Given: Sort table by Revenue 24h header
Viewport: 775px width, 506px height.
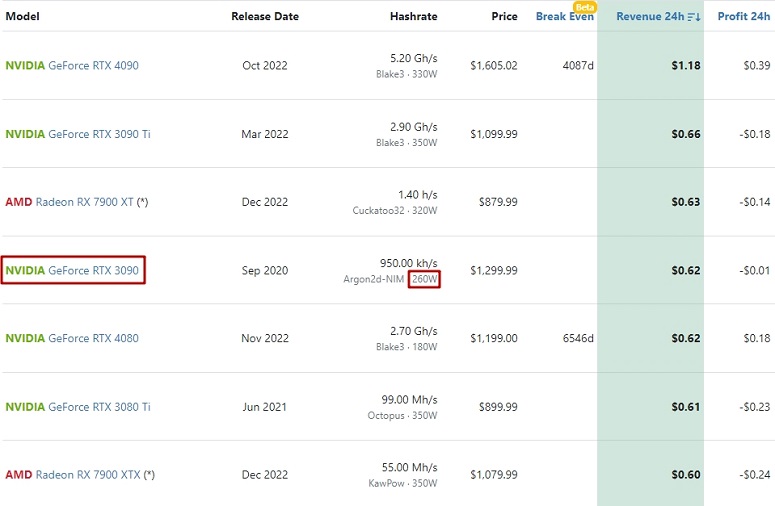Looking at the screenshot, I should [650, 16].
